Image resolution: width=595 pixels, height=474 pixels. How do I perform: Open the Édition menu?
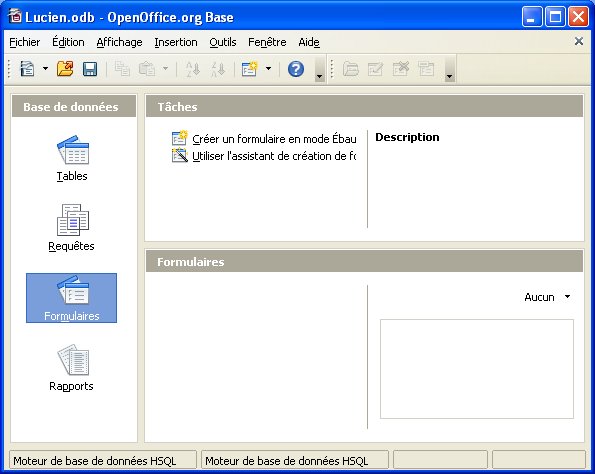pos(68,42)
